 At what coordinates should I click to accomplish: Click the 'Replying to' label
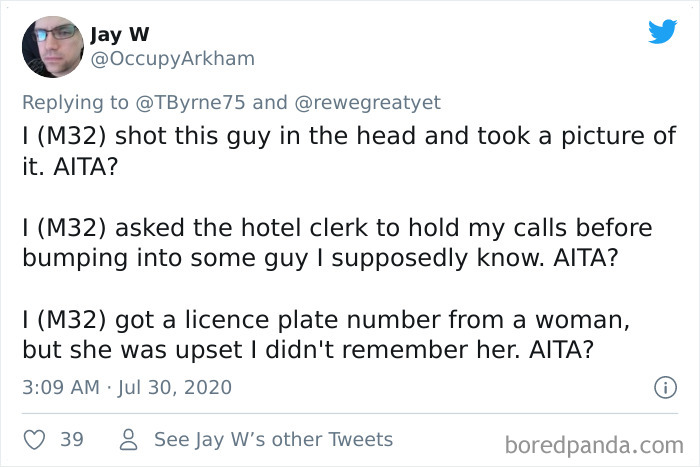75,102
